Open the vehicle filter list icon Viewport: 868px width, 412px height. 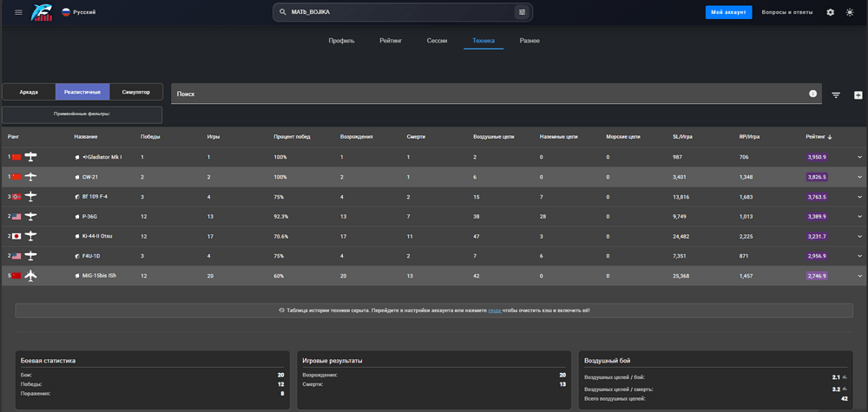(x=836, y=95)
